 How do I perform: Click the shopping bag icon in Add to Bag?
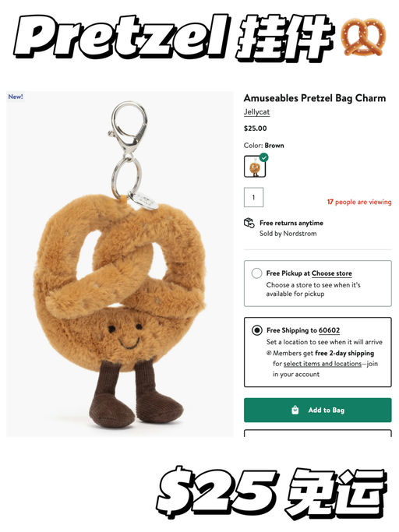tap(295, 410)
